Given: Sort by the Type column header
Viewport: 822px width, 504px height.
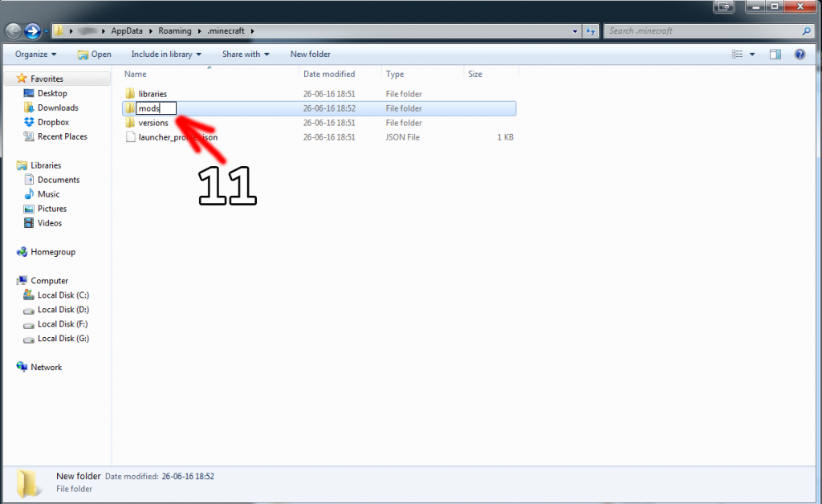Looking at the screenshot, I should click(422, 74).
